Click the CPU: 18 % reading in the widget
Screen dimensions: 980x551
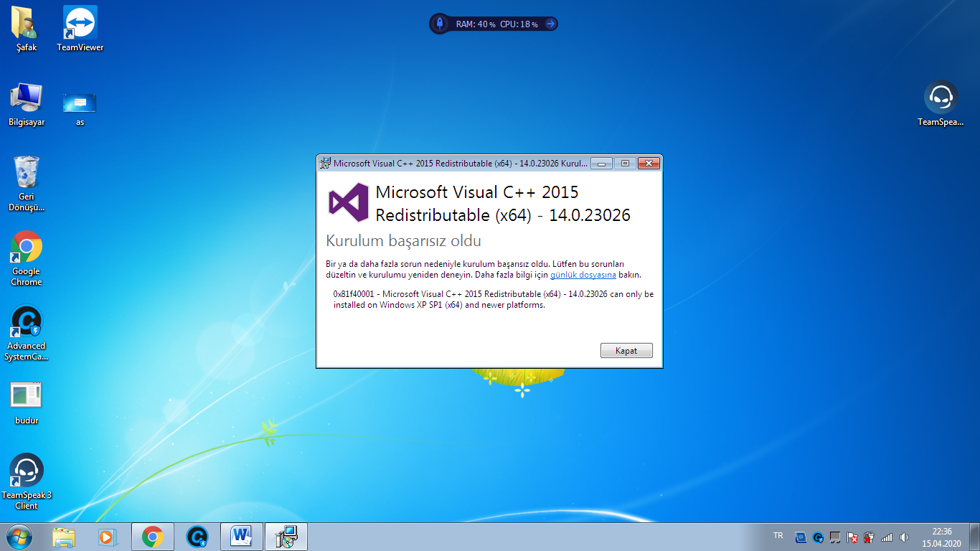519,24
